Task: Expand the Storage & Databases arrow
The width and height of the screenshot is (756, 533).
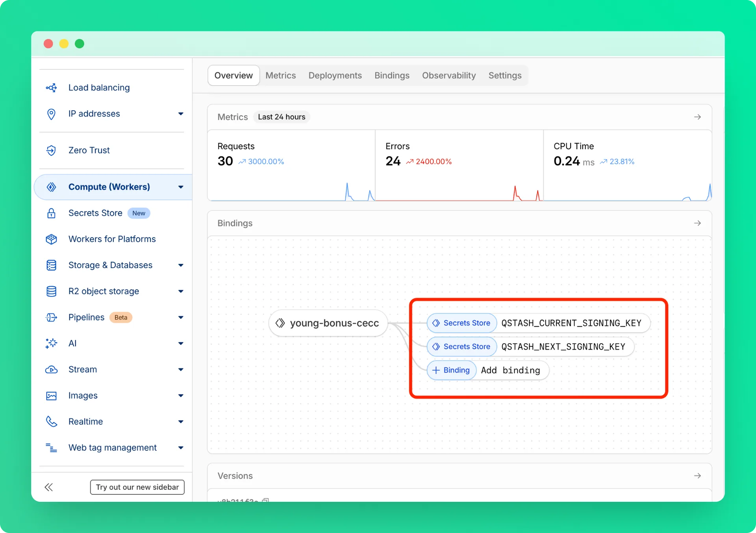Action: point(181,265)
